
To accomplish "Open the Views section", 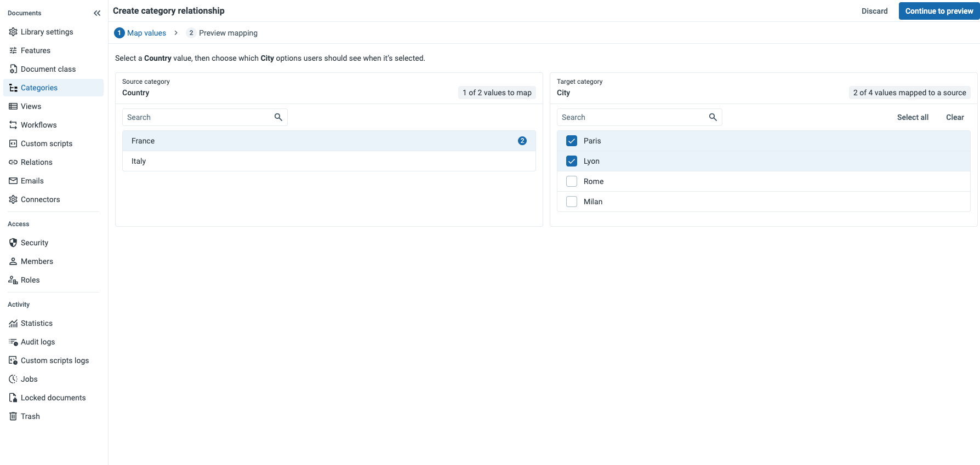I will (x=54, y=106).
